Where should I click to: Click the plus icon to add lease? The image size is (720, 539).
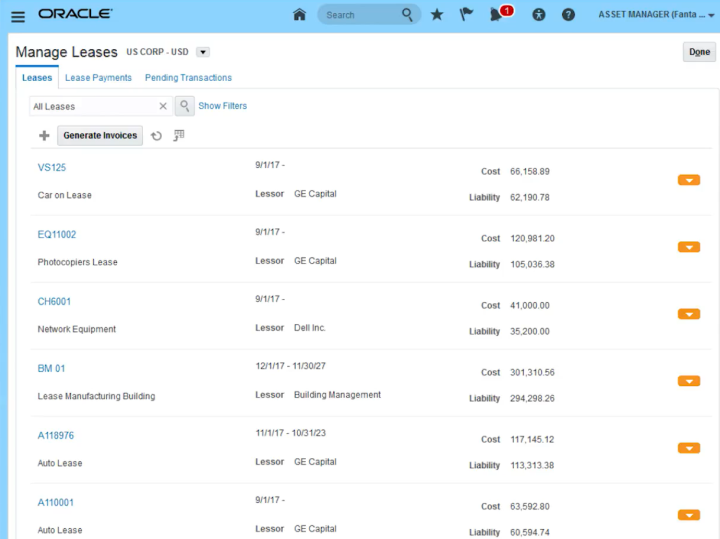tap(44, 136)
